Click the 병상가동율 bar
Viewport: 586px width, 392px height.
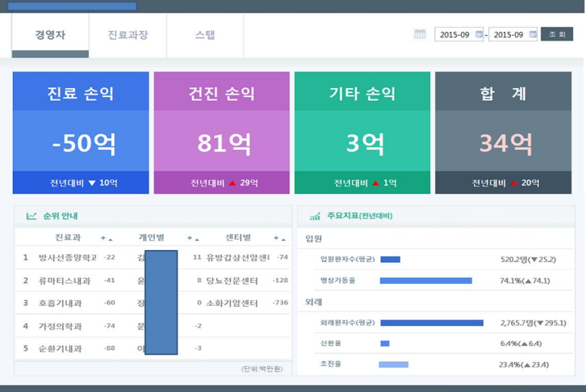[x=426, y=280]
